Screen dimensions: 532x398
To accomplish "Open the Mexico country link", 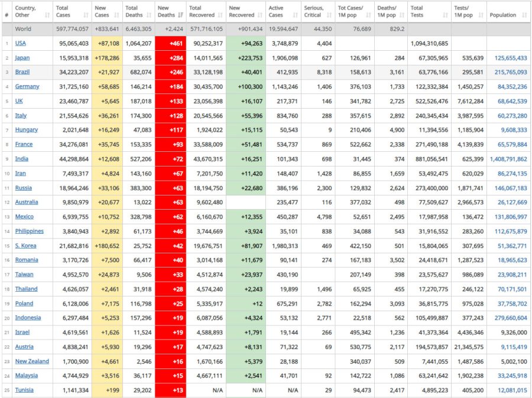I will click(24, 217).
